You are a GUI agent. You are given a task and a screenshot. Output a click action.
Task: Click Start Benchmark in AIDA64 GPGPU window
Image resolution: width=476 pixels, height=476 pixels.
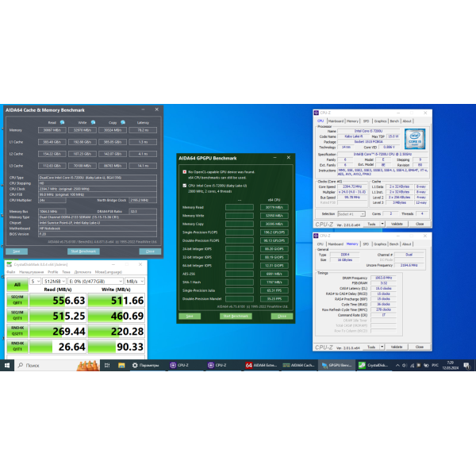click(x=236, y=316)
